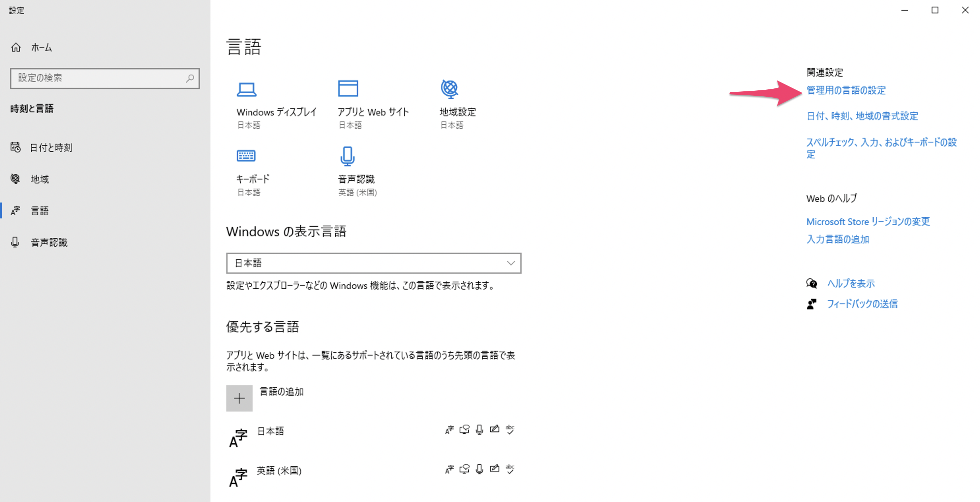Click the アプリと Web サイト window icon

point(348,88)
